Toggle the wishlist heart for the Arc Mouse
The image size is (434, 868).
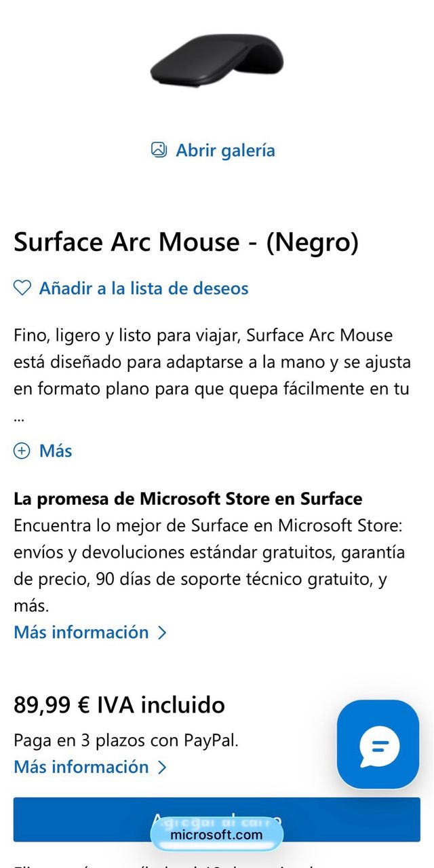point(22,288)
